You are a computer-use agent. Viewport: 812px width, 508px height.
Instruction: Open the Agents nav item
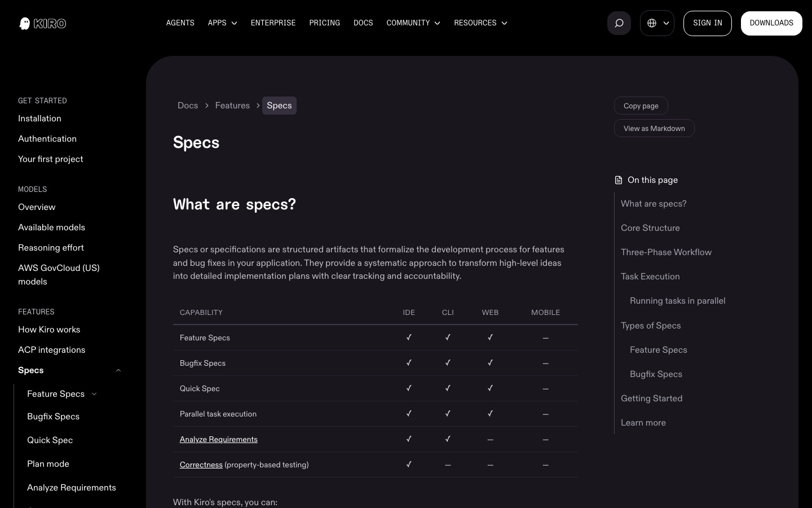pyautogui.click(x=180, y=23)
